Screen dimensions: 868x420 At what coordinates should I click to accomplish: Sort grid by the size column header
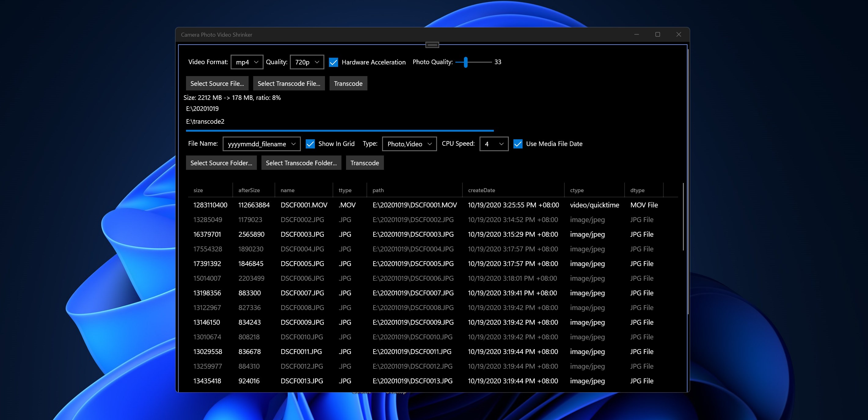coord(198,190)
